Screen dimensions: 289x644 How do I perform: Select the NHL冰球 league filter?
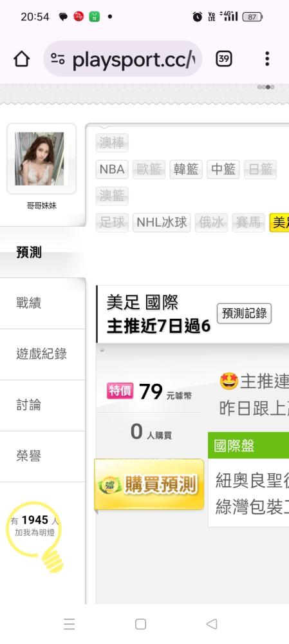pos(162,223)
